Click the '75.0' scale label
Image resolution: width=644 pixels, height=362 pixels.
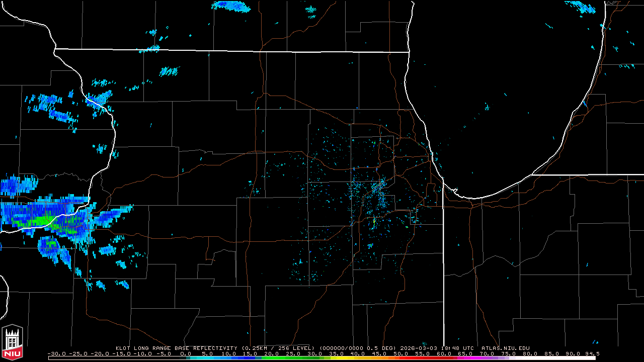pyautogui.click(x=510, y=353)
